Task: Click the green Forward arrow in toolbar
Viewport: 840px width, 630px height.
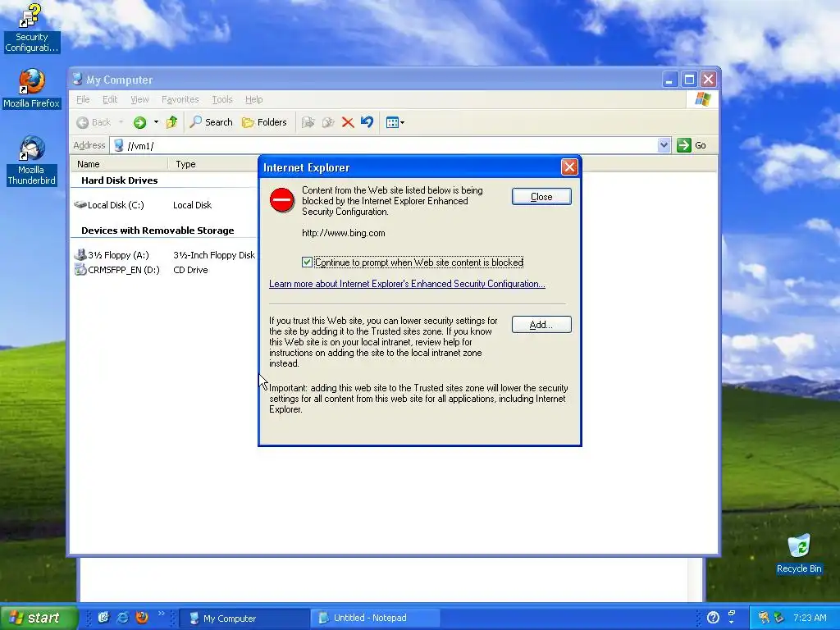Action: [x=139, y=123]
